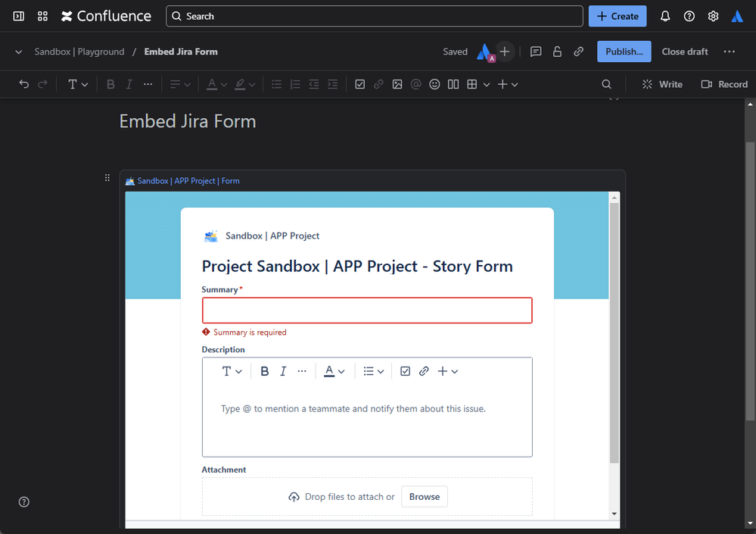This screenshot has width=756, height=534.
Task: Click the embedded form scrollbar
Action: [x=614, y=333]
